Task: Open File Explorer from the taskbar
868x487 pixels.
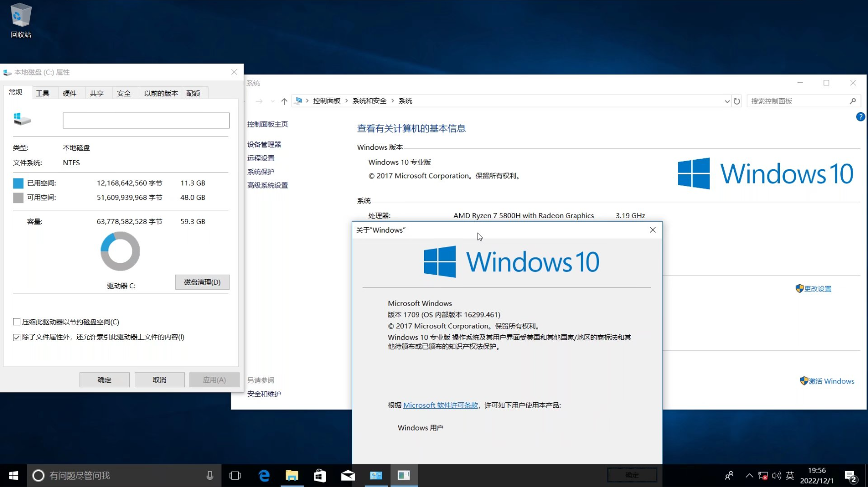Action: pos(292,475)
